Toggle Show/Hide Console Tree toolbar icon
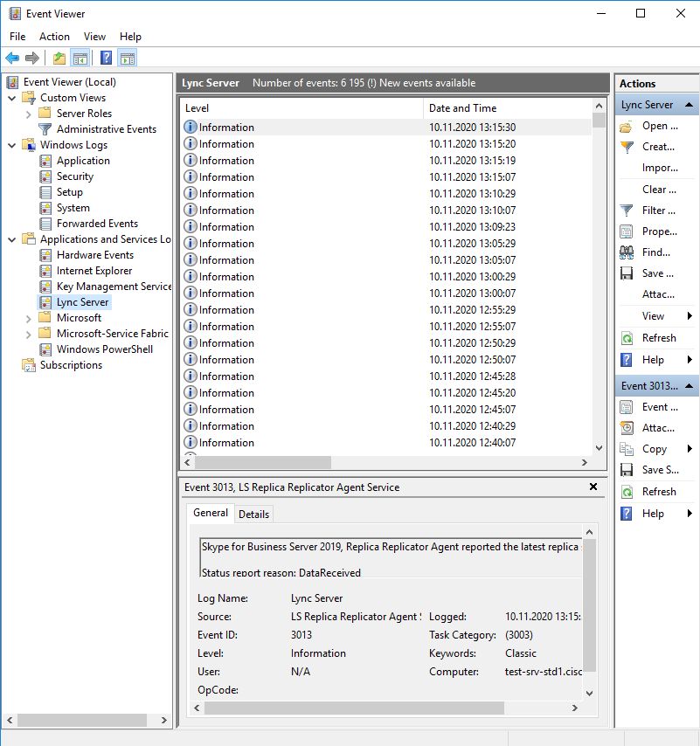 tap(80, 59)
